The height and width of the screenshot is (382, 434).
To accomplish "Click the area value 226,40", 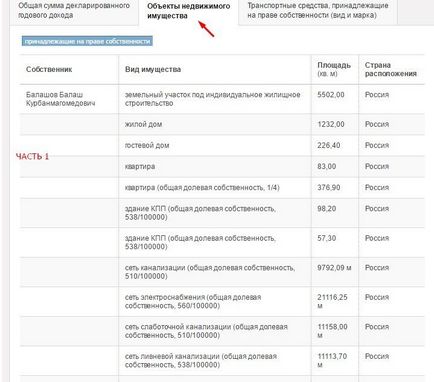I will 329,145.
